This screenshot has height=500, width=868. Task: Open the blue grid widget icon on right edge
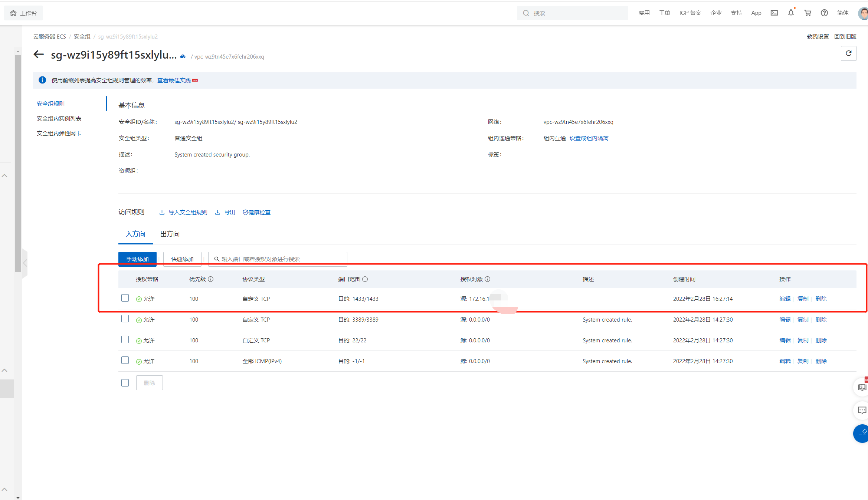[862, 434]
